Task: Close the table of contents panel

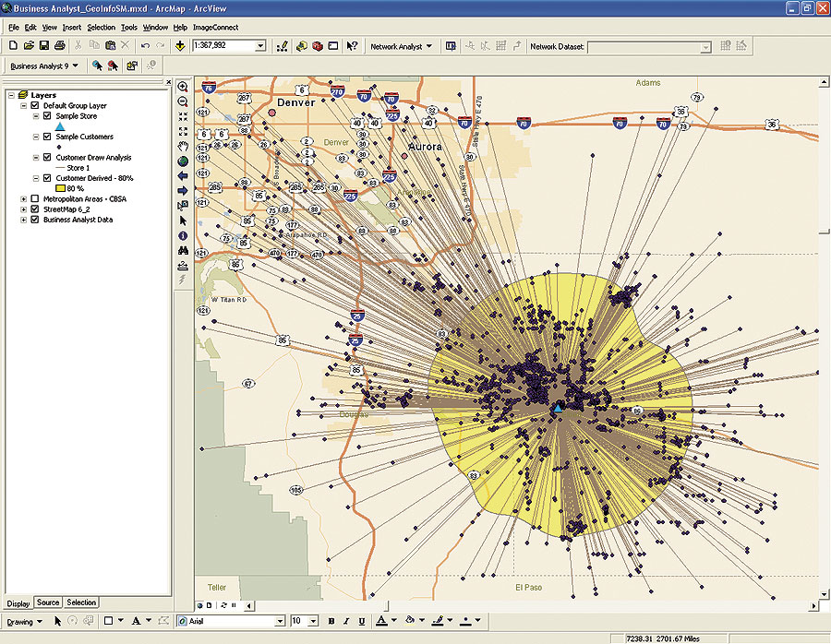Action: [169, 82]
